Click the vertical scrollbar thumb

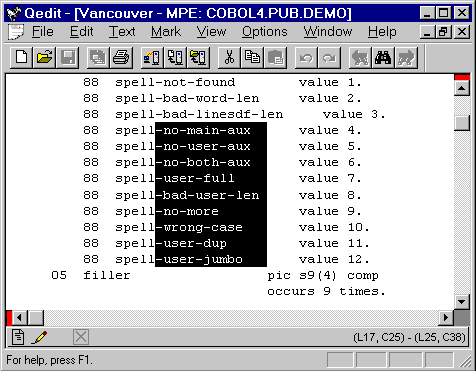tap(462, 123)
